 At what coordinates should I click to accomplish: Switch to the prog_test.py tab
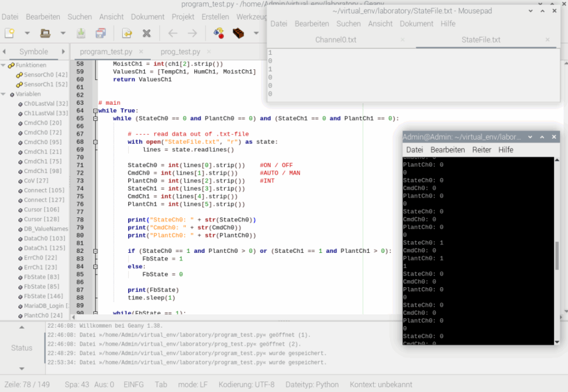click(x=180, y=52)
